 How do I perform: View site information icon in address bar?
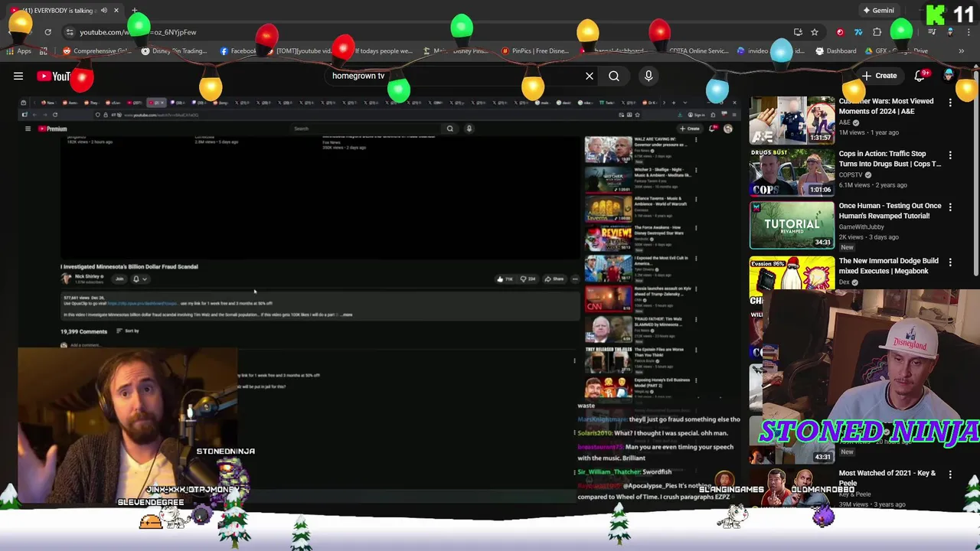click(70, 32)
